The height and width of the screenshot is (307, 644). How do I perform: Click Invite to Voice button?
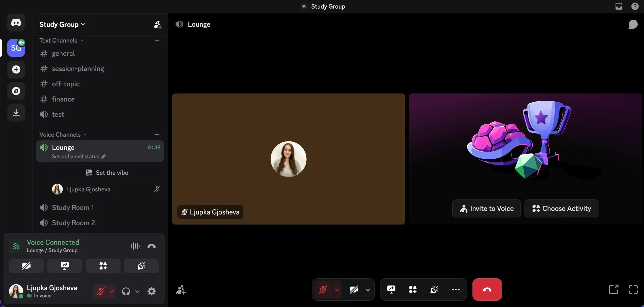[x=487, y=208]
